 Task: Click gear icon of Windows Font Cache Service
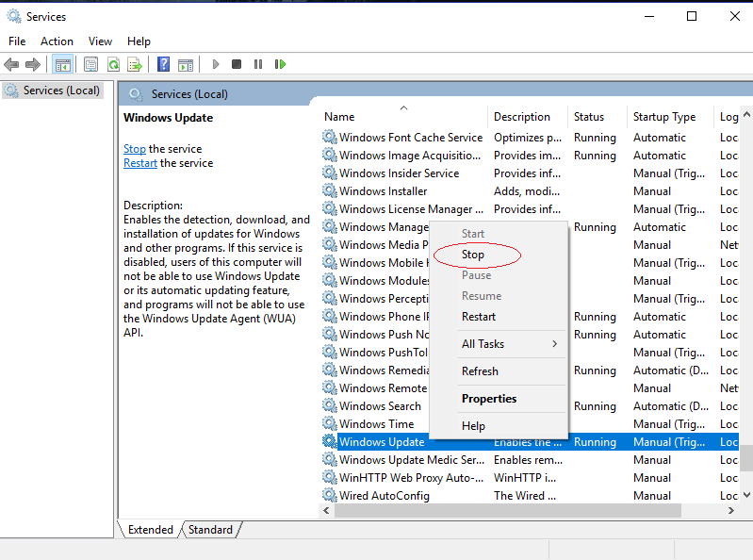[x=330, y=138]
